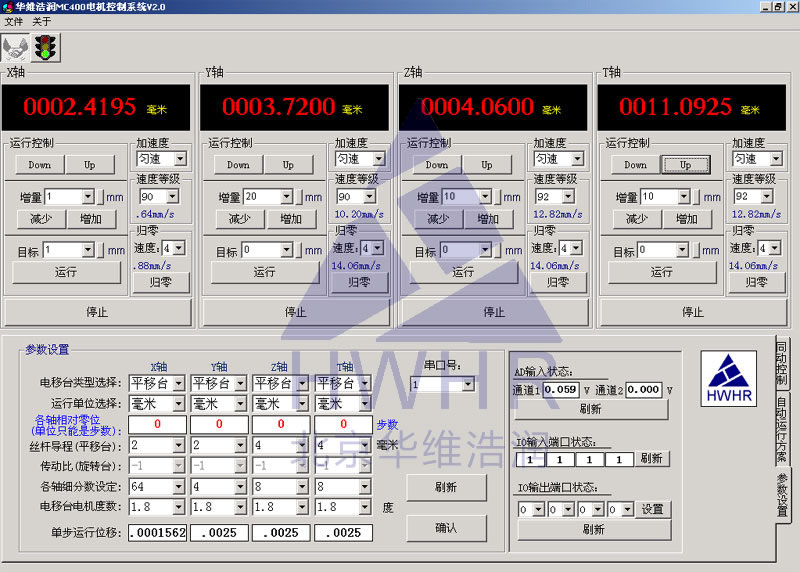Click the traffic light icon
The width and height of the screenshot is (800, 572).
point(44,47)
